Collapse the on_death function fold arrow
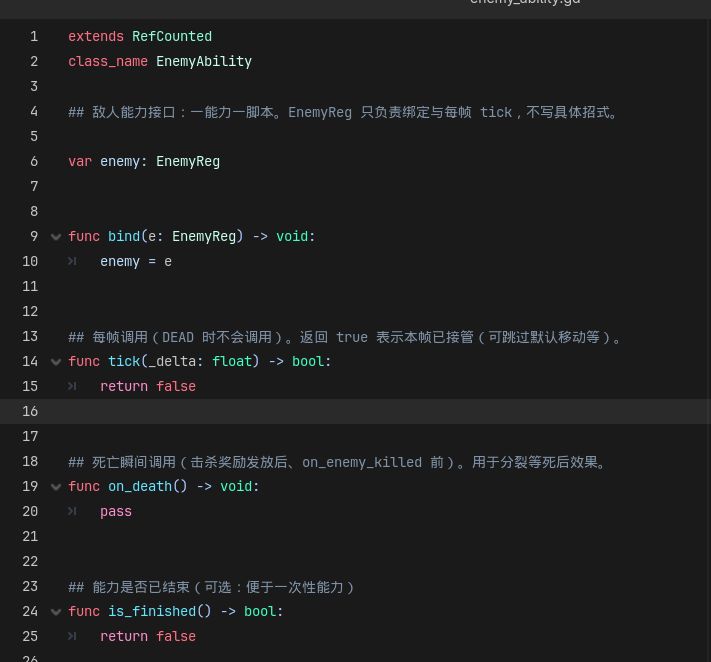The width and height of the screenshot is (711, 662). (x=56, y=487)
